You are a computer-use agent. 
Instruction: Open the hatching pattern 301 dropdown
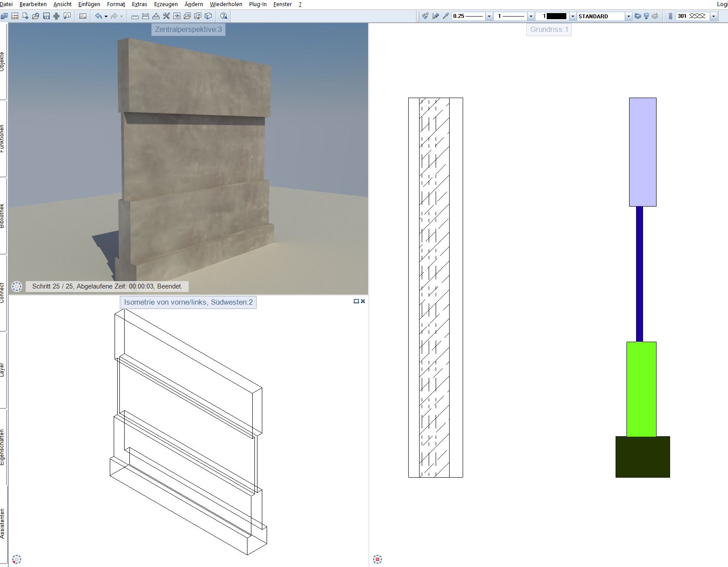coord(713,16)
